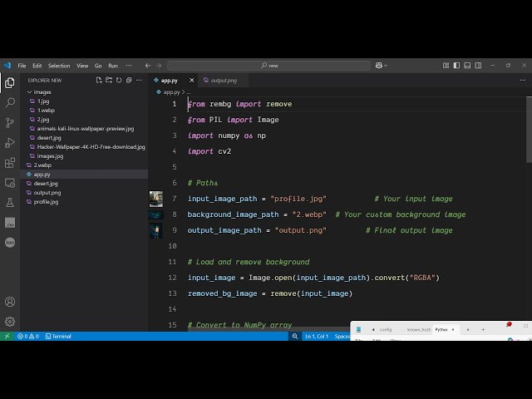This screenshot has height=399, width=532.
Task: Open more menu items ellipsis
Action: click(x=129, y=66)
